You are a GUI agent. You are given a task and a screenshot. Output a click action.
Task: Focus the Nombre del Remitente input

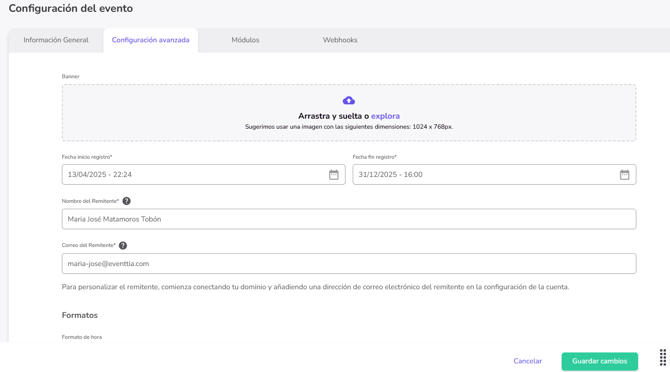pos(349,219)
